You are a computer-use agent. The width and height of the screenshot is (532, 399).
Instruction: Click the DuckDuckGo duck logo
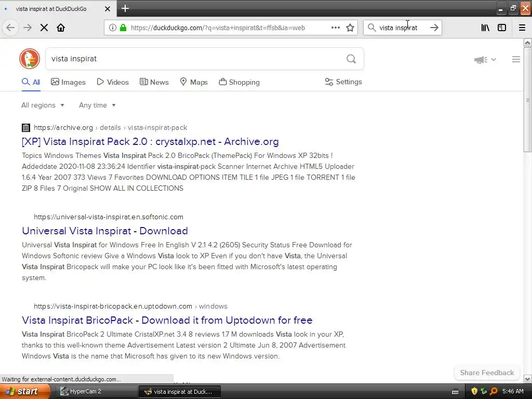[30, 59]
